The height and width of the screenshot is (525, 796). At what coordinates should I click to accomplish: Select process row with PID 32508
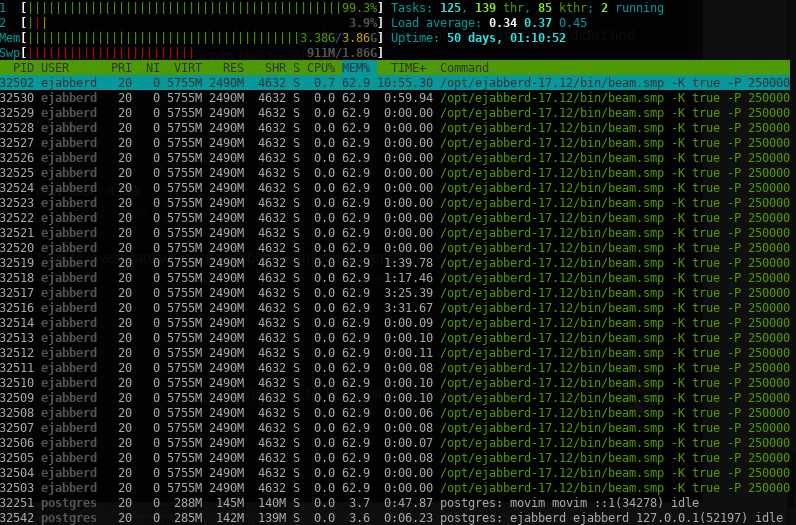(395, 412)
